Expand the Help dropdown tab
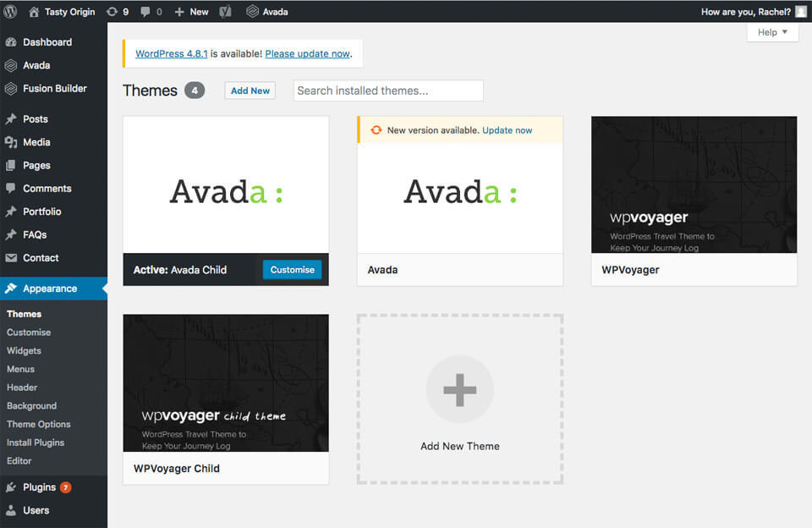The image size is (812, 528). point(772,32)
